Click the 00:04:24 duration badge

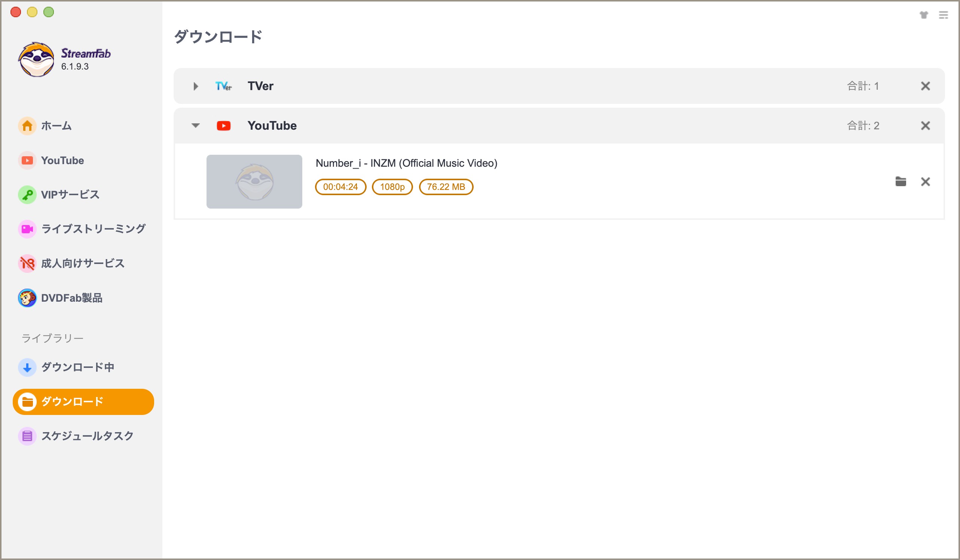pyautogui.click(x=340, y=187)
